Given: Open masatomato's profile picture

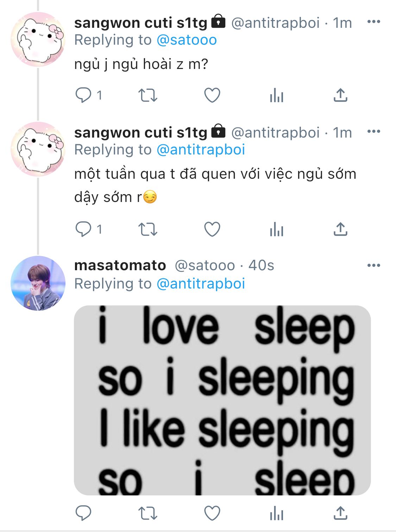Looking at the screenshot, I should click(38, 283).
